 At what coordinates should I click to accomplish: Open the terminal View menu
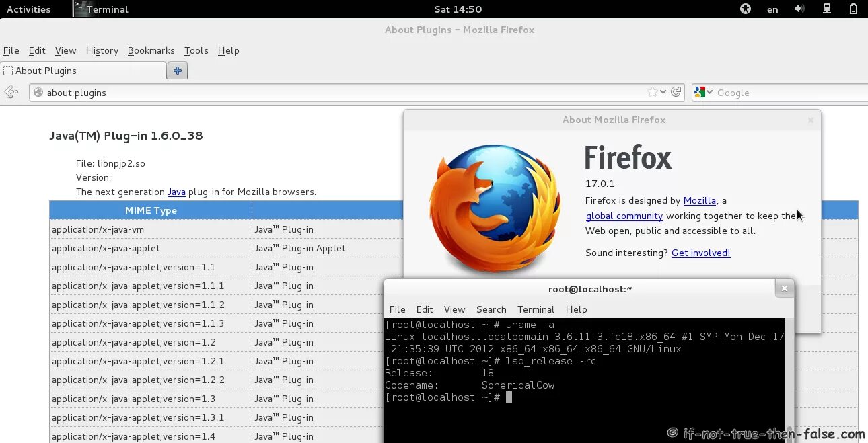pos(454,309)
